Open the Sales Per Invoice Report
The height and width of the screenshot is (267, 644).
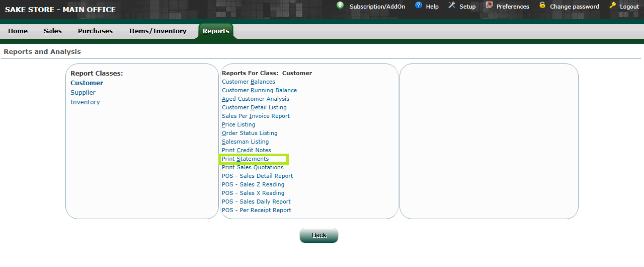point(256,116)
